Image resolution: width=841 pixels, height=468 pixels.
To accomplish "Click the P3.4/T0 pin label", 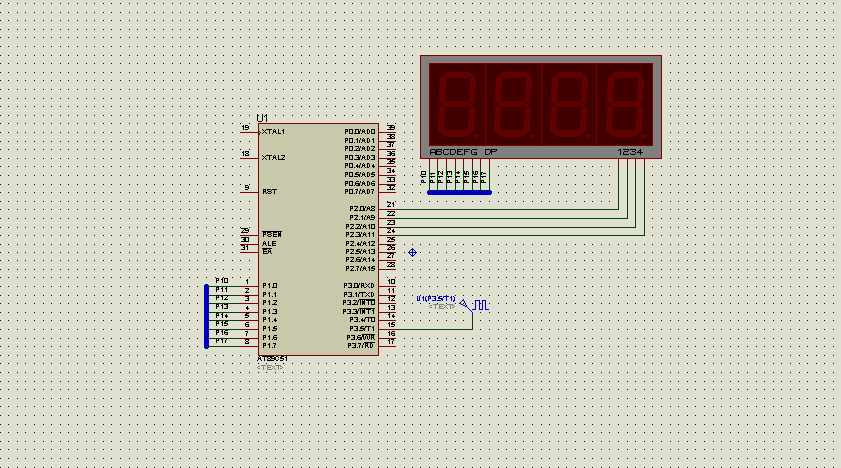I will coord(362,320).
